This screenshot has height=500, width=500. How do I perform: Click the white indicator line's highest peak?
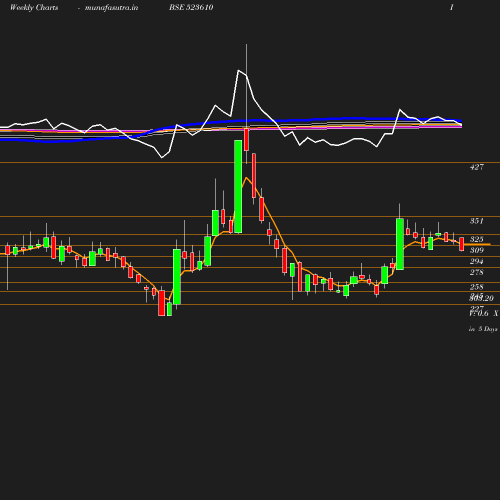click(239, 70)
